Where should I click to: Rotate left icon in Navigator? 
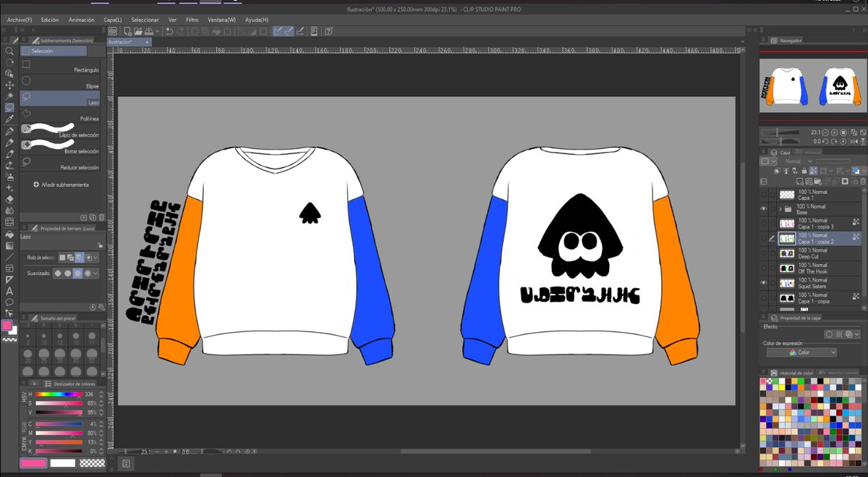[826, 142]
